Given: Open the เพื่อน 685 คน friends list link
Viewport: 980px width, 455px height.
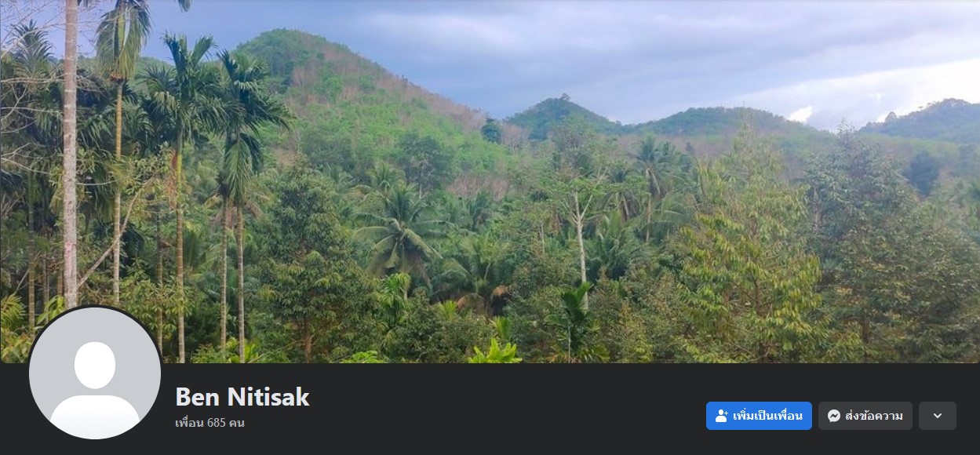Looking at the screenshot, I should pos(210,423).
